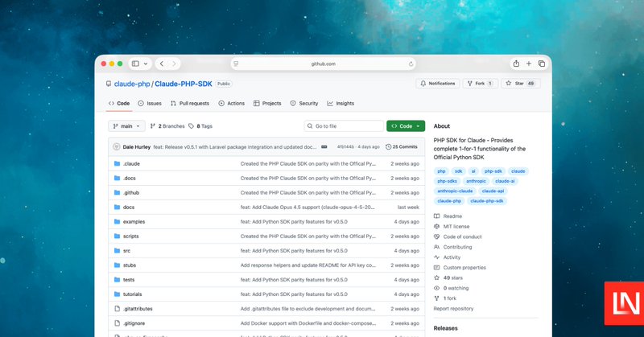Viewport: 644px width, 337px height.
Task: Open the .gitignore file
Action: tap(134, 323)
